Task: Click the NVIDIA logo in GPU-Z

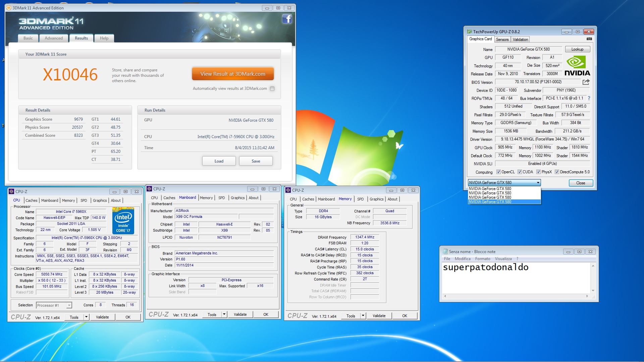Action: 577,66
